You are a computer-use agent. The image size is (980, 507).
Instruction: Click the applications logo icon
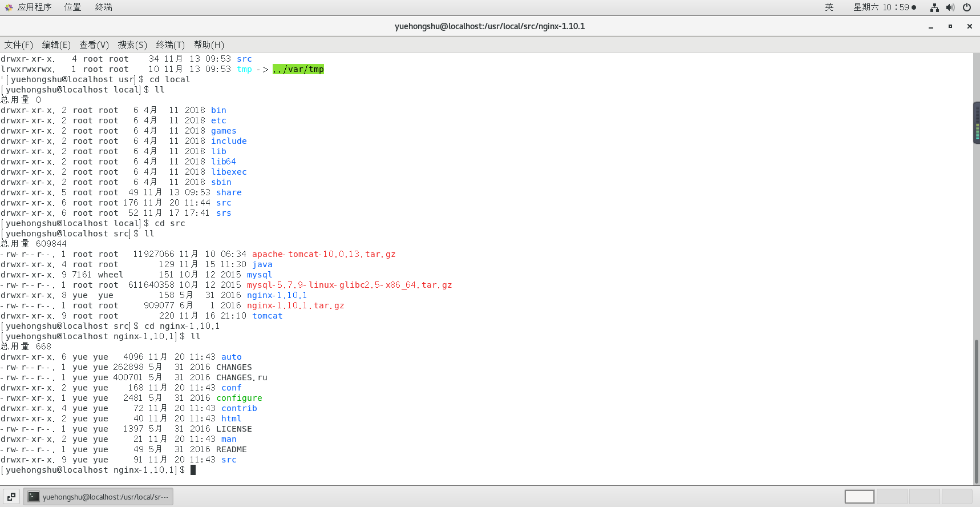coord(9,7)
